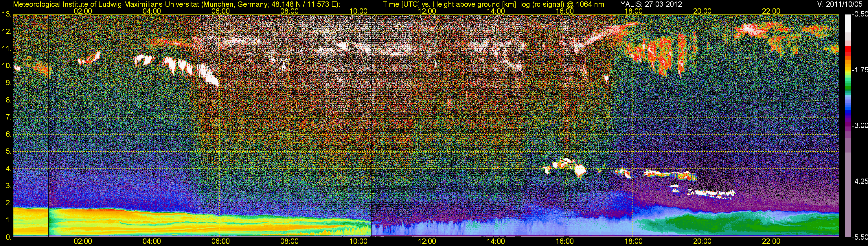This screenshot has height=246, width=868.
Task: Click the '-5.50' color scale value
Action: click(860, 237)
